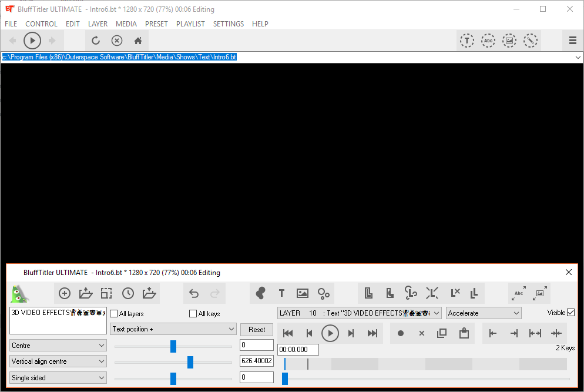Toggle the All keys checkbox
Screen dimensions: 584x392
click(x=193, y=314)
